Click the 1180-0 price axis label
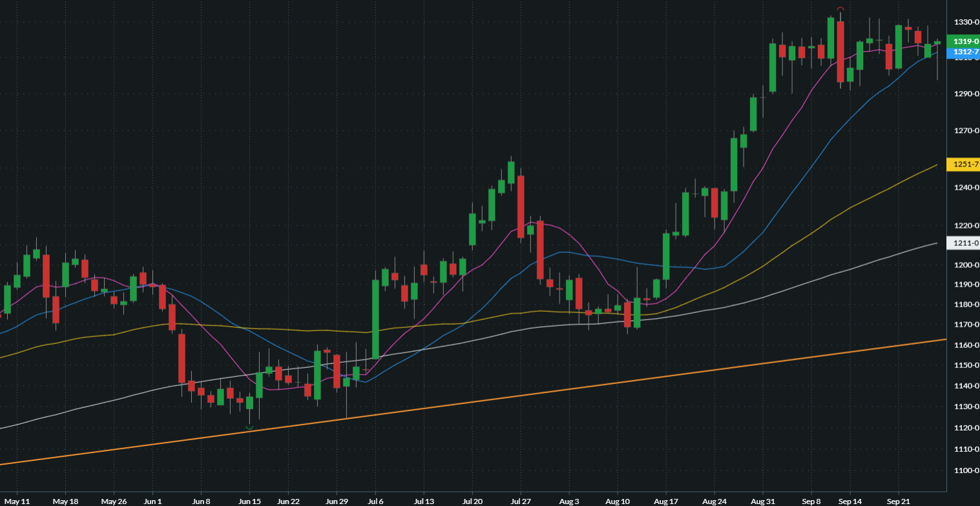Viewport: 980px width, 506px height. coord(966,305)
